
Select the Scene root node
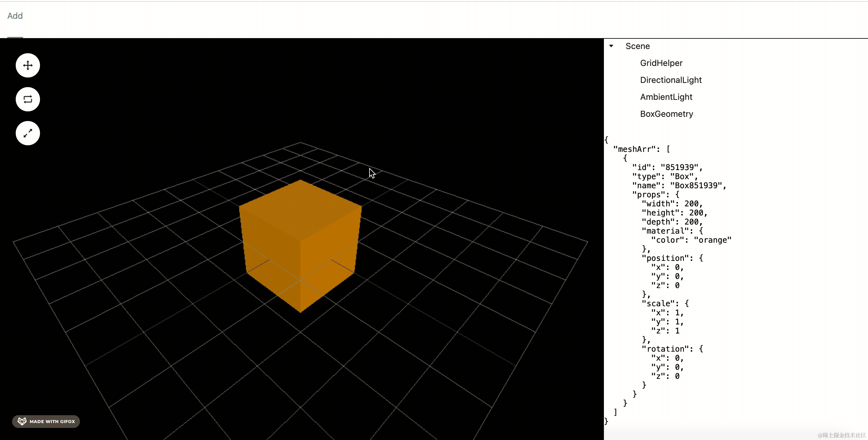click(x=638, y=46)
